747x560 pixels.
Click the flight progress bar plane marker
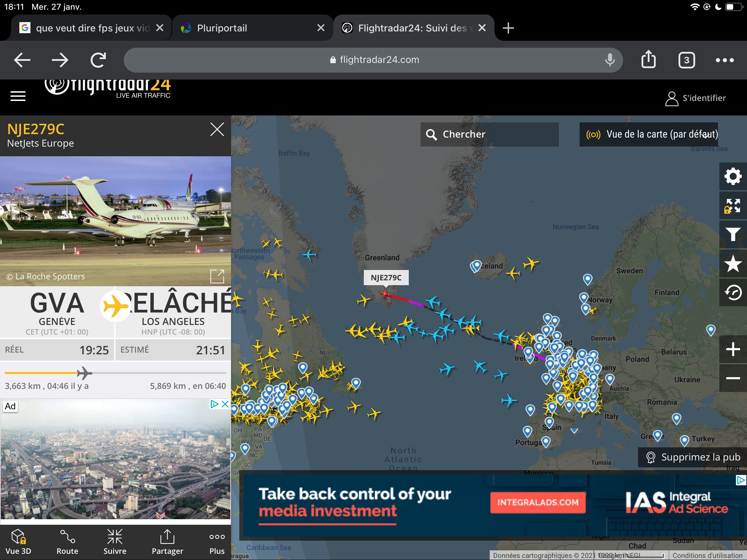[x=84, y=373]
